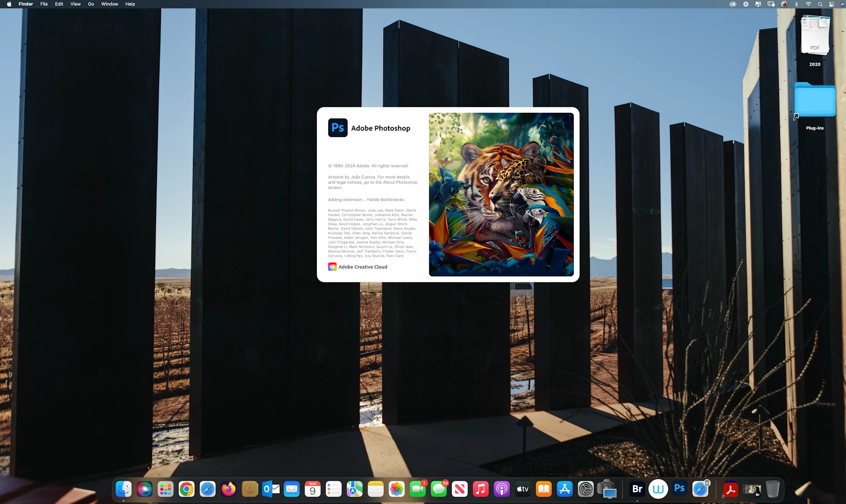Open the Wi-Fi status menu

click(808, 4)
